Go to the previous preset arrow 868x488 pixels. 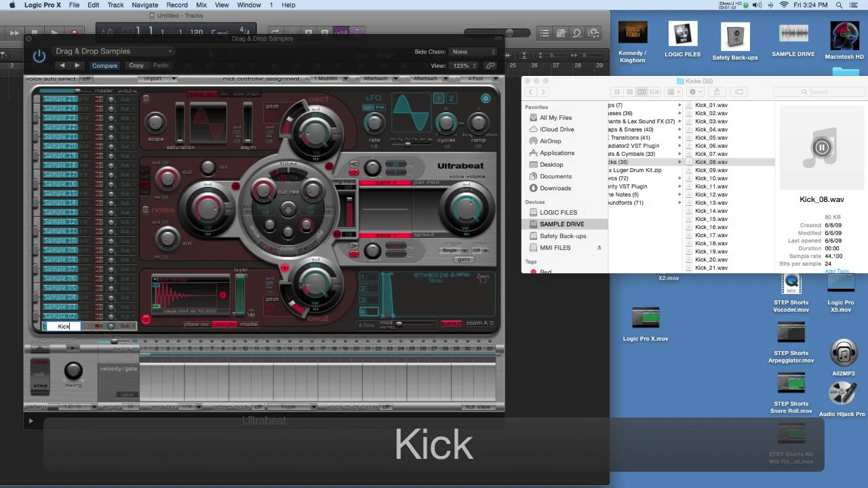pos(62,66)
